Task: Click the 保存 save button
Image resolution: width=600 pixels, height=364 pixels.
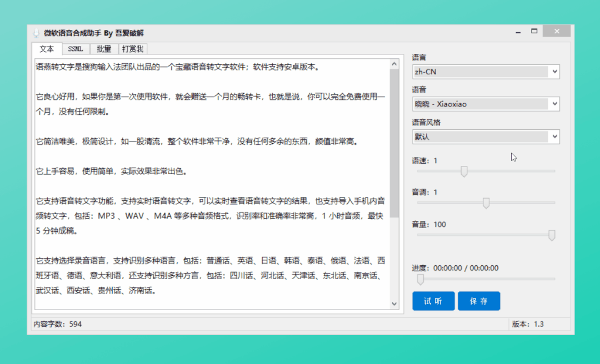Action: click(479, 301)
